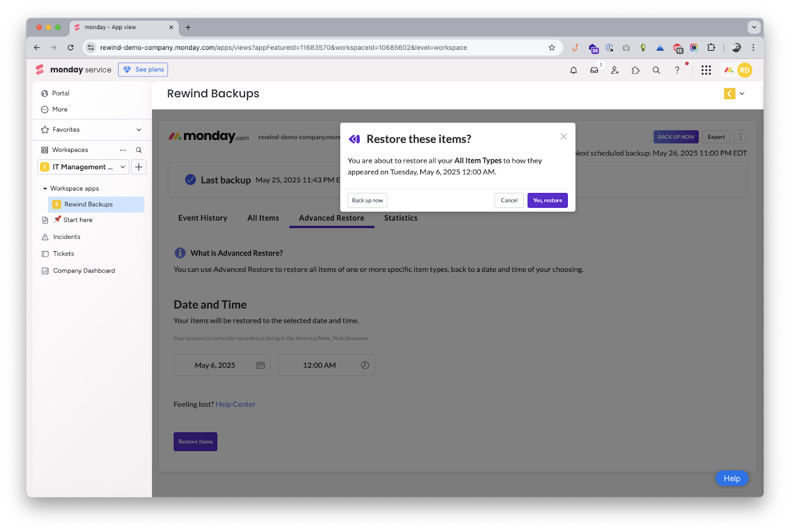Screen dimensions: 790x532
Task: Expand the chevron next to Rewind header icon
Action: coord(742,93)
